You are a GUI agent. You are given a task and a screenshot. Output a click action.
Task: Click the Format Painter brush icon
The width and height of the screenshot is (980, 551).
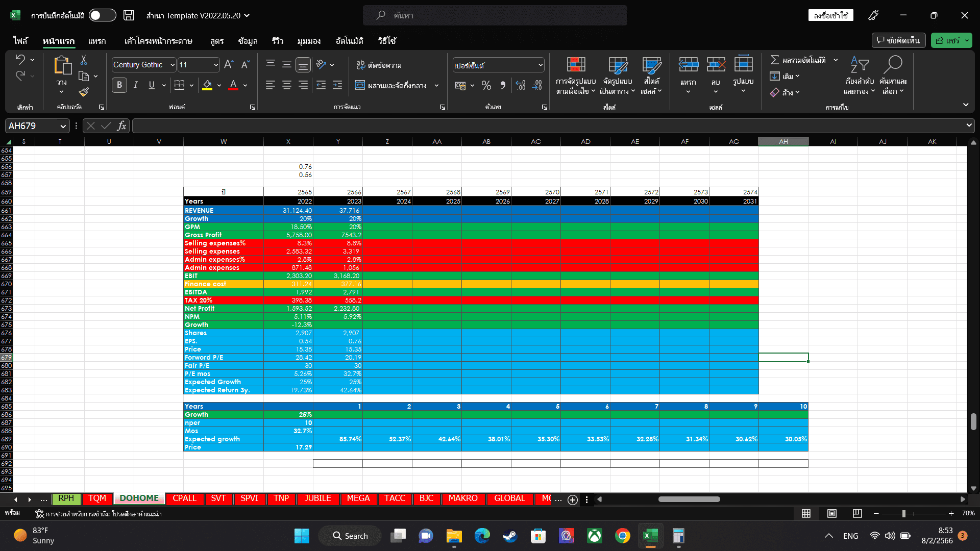pos(84,92)
